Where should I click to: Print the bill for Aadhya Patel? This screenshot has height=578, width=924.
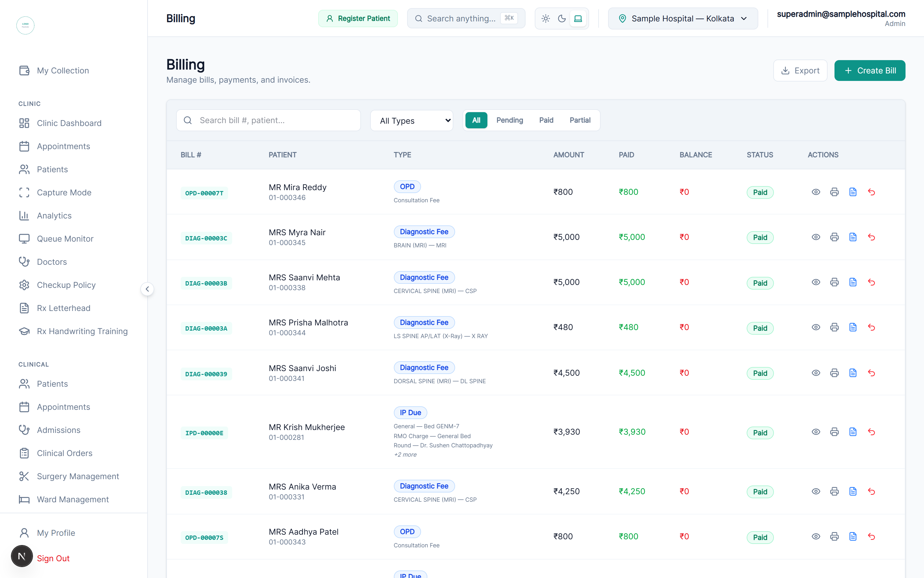click(x=834, y=536)
